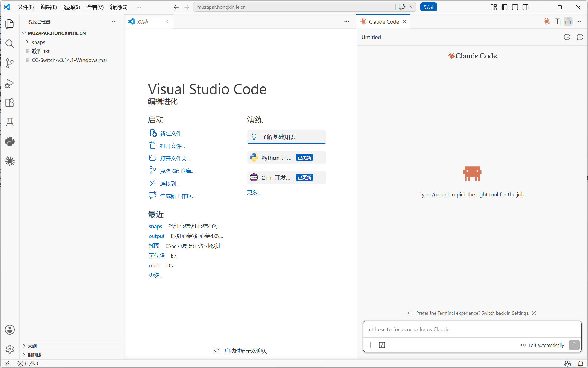Click the 新建文件... link

click(172, 133)
